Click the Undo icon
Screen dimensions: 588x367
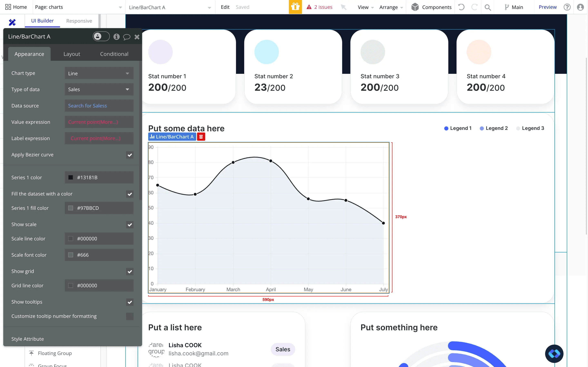(x=461, y=7)
